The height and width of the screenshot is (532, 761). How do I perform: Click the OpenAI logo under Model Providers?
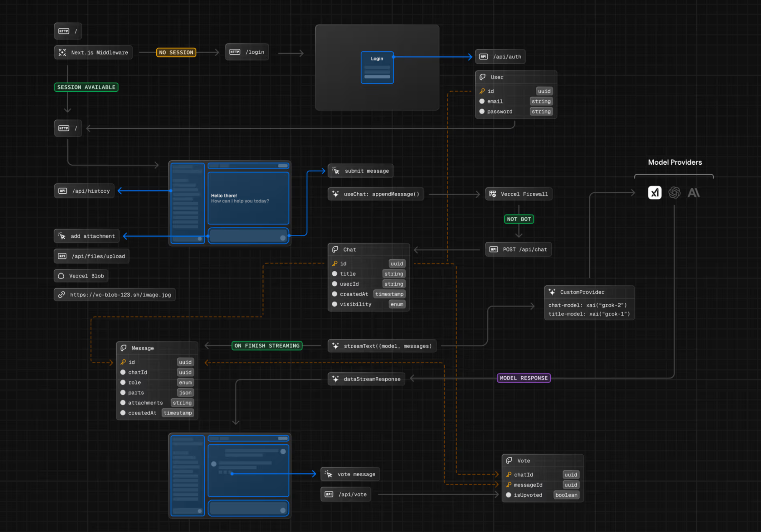point(674,193)
